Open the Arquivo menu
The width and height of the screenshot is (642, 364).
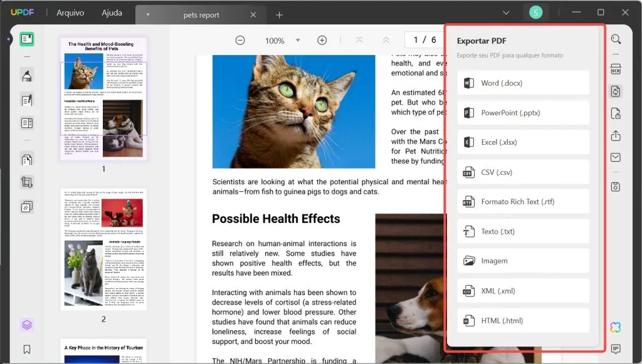click(x=69, y=13)
